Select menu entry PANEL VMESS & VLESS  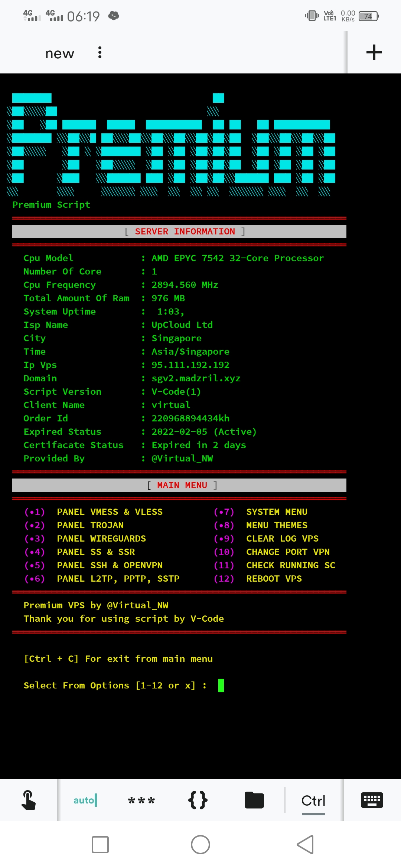point(110,512)
